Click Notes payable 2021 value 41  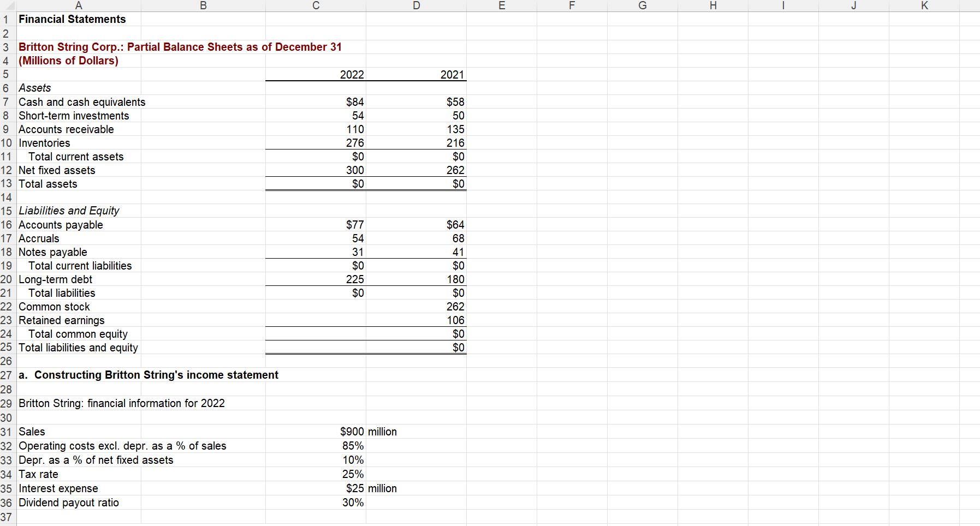(458, 252)
